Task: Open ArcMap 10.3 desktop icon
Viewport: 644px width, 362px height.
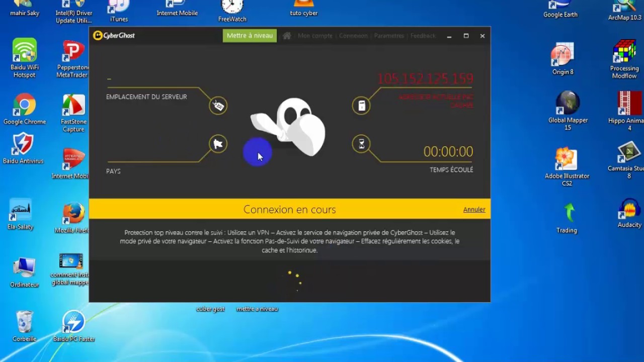Action: 625,11
